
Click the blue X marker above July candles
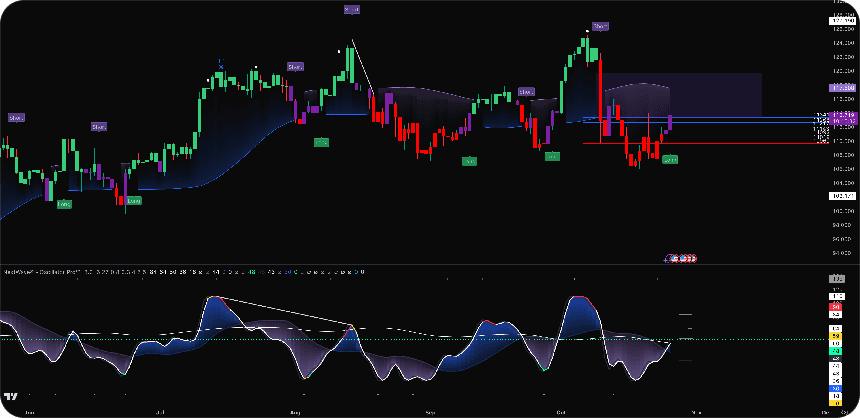point(221,66)
